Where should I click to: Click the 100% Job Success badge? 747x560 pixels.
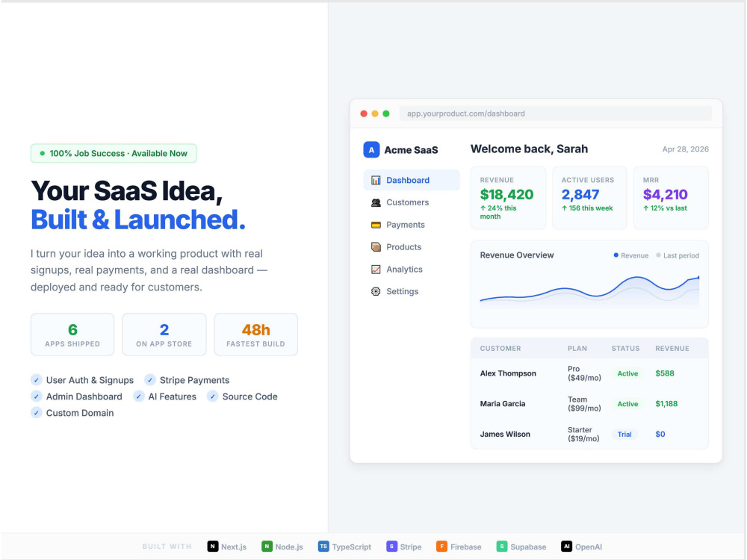click(114, 153)
